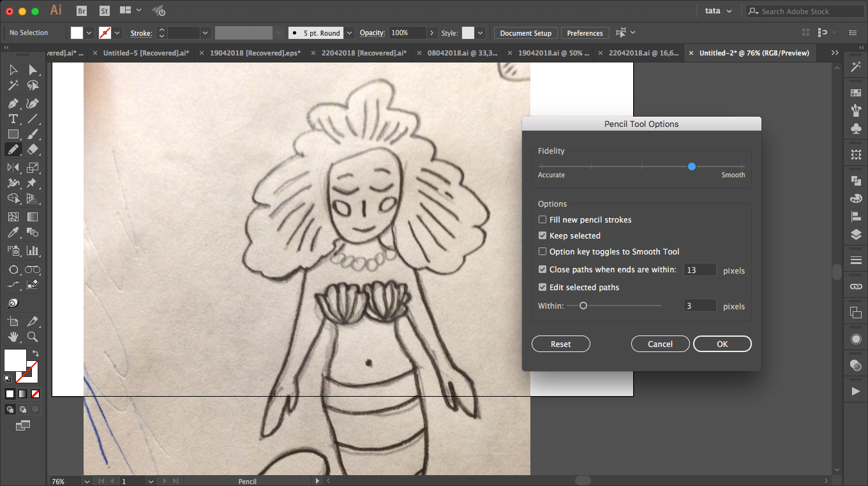
Task: Switch to 22042018 [Recovered].ai tab
Action: click(364, 53)
